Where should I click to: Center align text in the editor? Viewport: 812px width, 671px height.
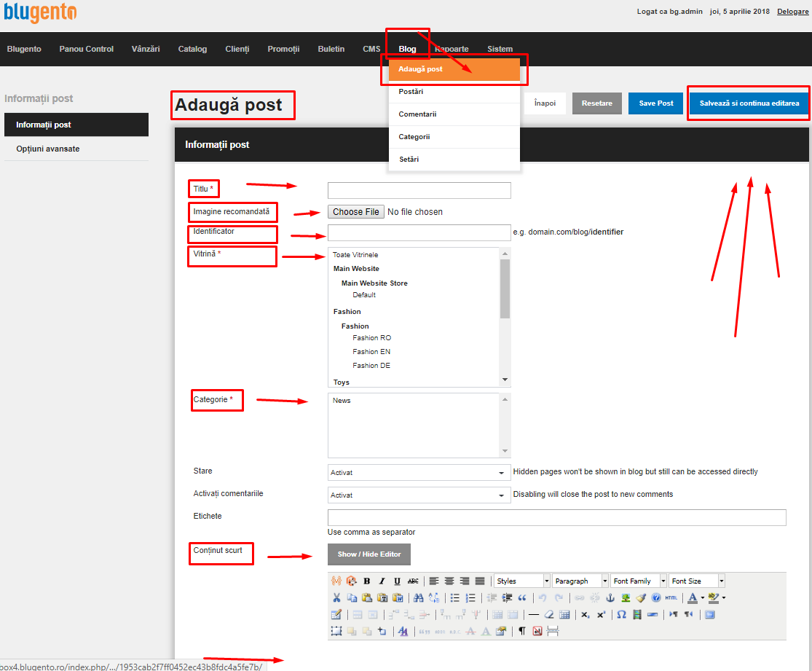449,581
